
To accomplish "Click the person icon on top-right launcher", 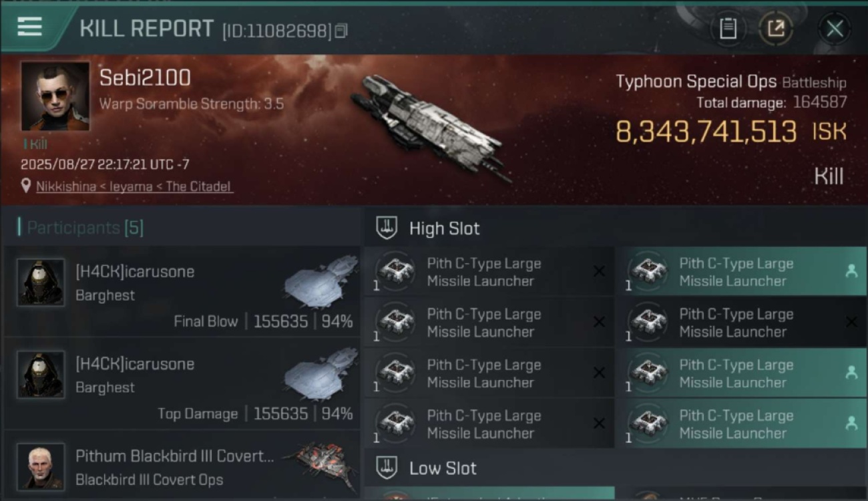I will [x=851, y=271].
